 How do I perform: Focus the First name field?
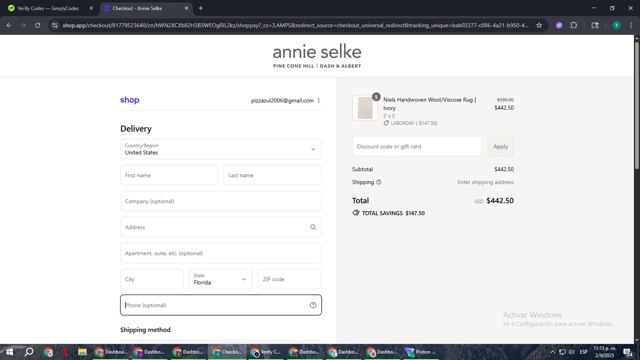[x=169, y=175]
